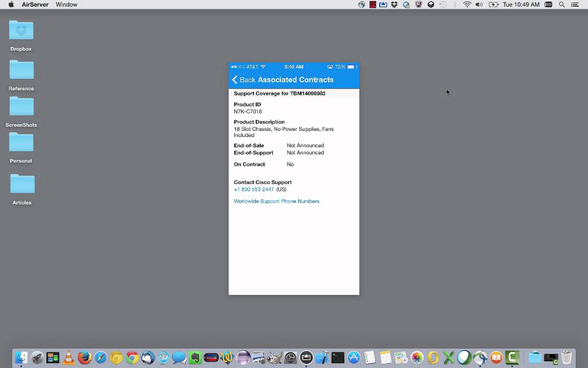Launch VLC traffic cone in the dock
The image size is (588, 368).
(68, 357)
